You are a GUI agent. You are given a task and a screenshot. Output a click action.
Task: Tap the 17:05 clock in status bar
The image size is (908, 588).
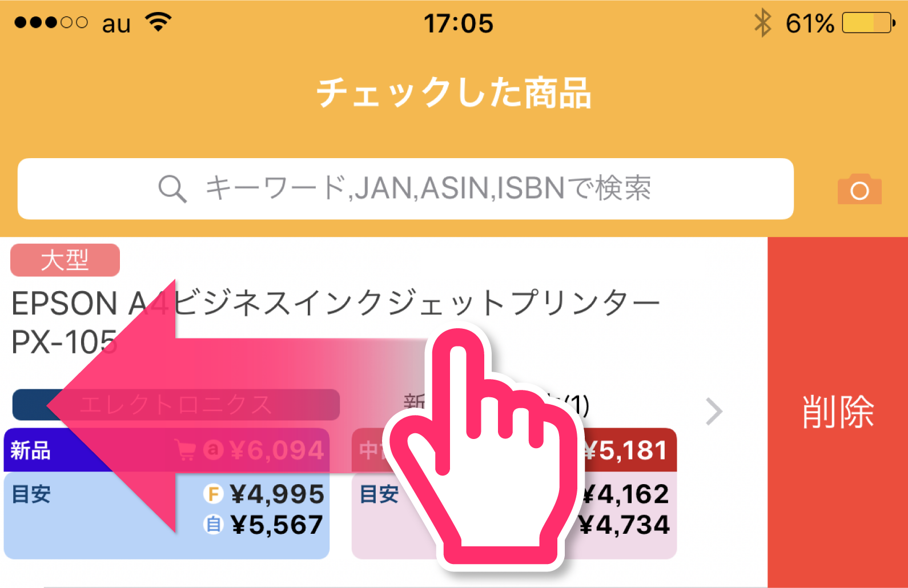click(x=458, y=23)
